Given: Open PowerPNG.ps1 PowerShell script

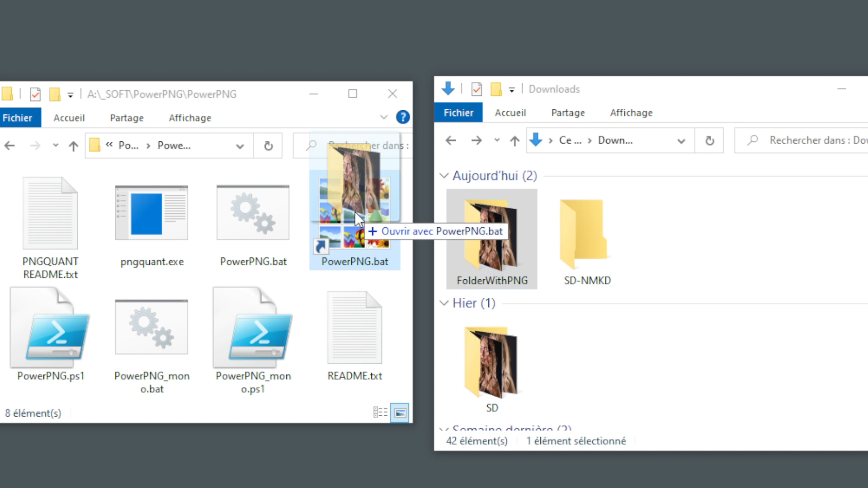Looking at the screenshot, I should [50, 328].
